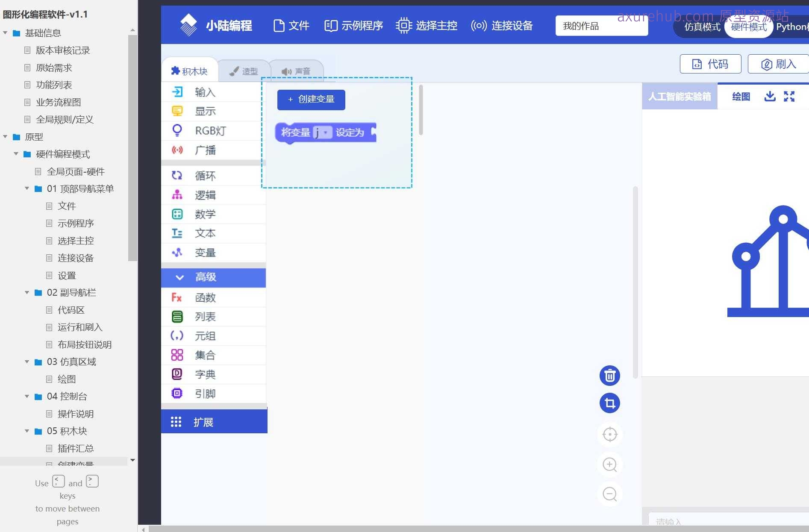Enable 硬件模式

(x=748, y=27)
